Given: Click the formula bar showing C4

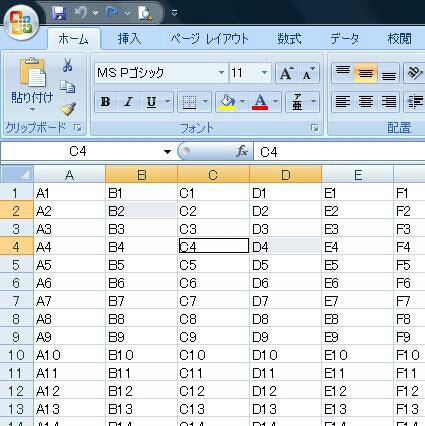Looking at the screenshot, I should click(x=339, y=152).
